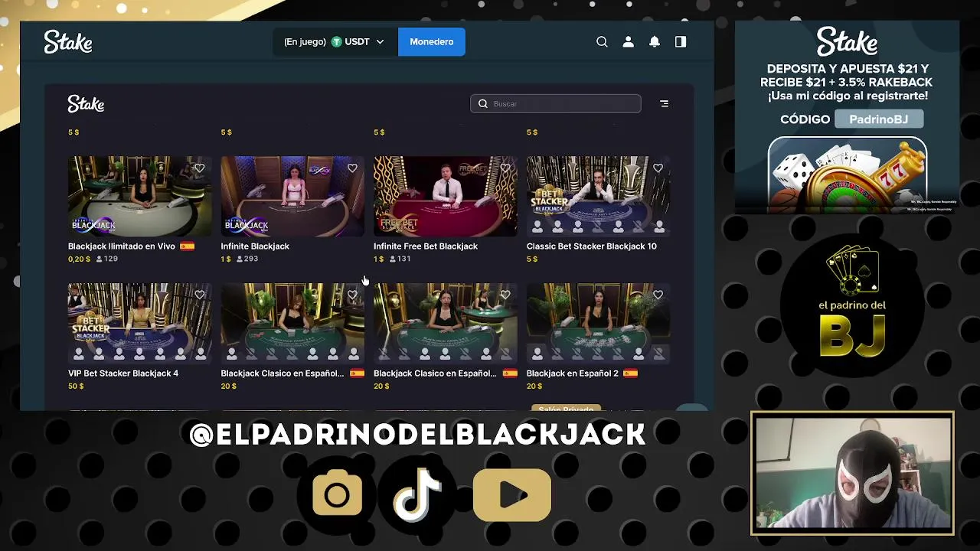Click the Blackjack en Español 2 title
Screen dimensions: 980x551
[x=573, y=373]
